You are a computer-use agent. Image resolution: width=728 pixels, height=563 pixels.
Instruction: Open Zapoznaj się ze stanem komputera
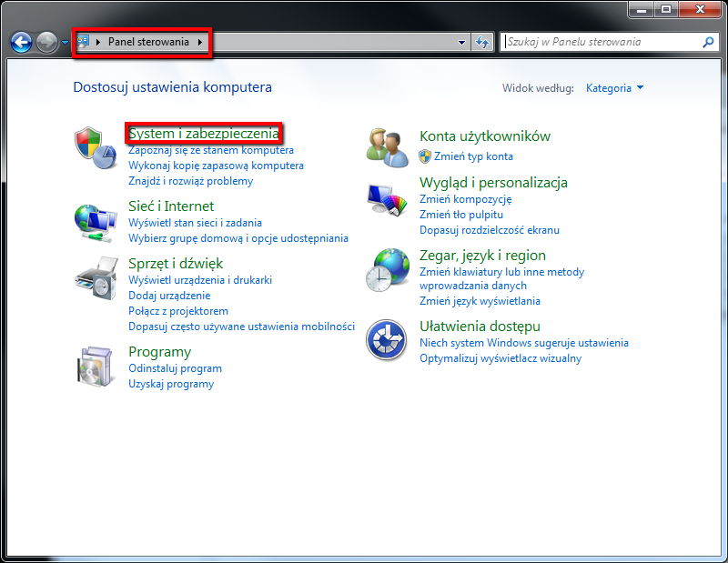coord(211,150)
